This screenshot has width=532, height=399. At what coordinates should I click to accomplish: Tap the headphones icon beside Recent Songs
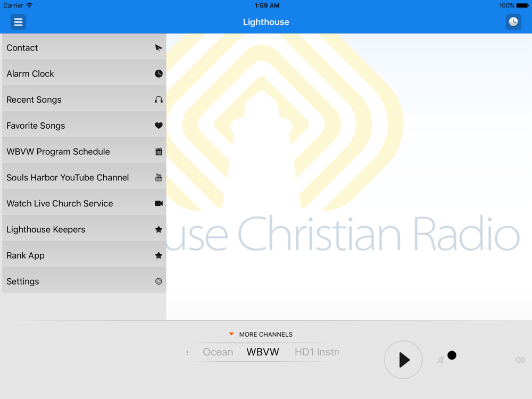(159, 100)
